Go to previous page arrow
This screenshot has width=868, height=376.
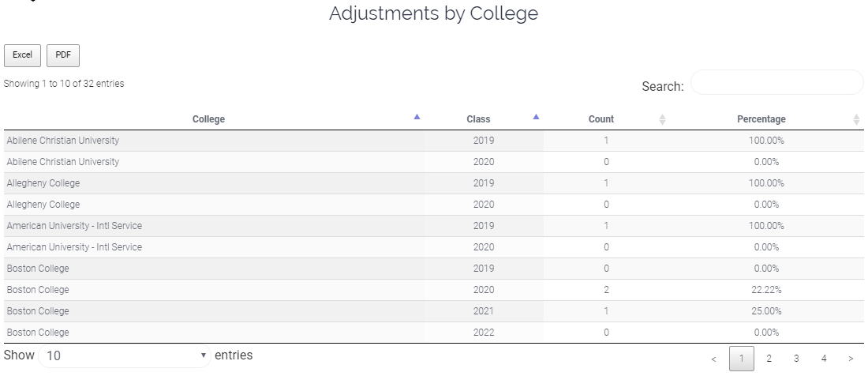tap(713, 359)
